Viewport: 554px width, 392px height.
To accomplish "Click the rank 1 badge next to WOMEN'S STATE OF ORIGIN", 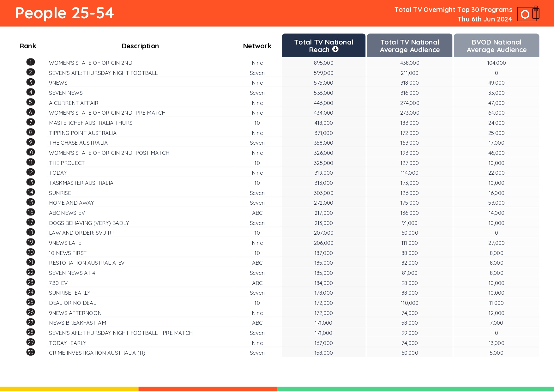I will (x=30, y=62).
